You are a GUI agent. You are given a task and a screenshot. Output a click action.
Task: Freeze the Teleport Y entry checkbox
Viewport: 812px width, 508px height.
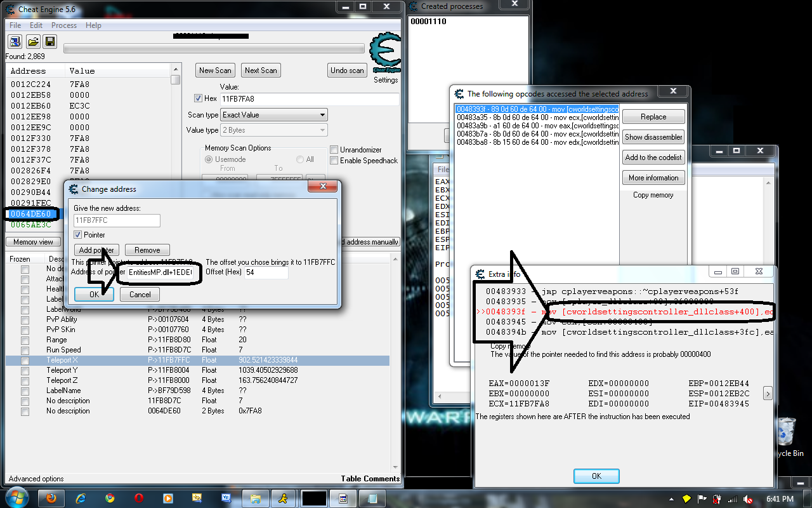pos(25,370)
